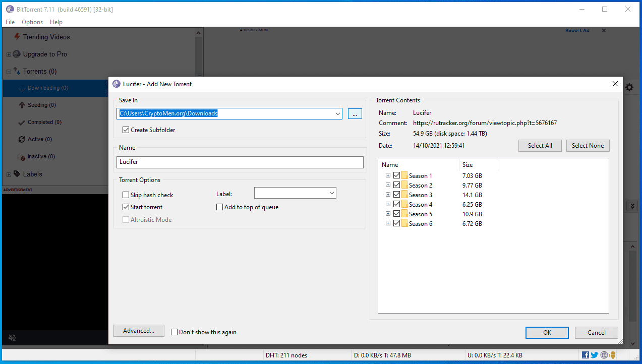Enable Skip hash check

coord(126,195)
